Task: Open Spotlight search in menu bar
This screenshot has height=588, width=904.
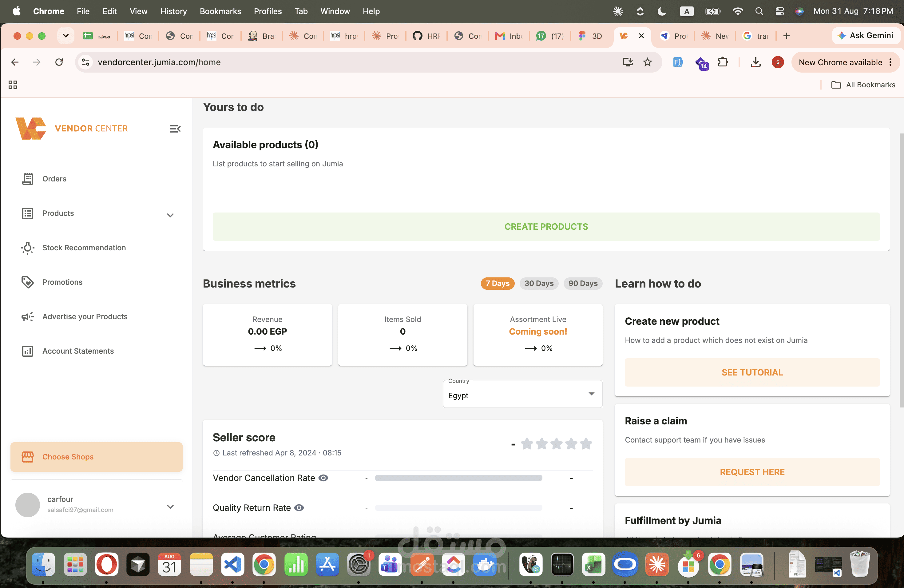Action: pos(759,11)
